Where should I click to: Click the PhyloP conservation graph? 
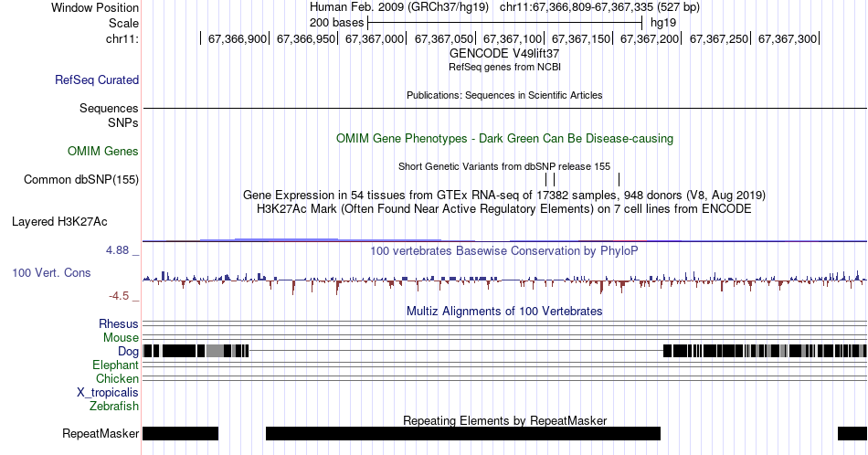504,281
